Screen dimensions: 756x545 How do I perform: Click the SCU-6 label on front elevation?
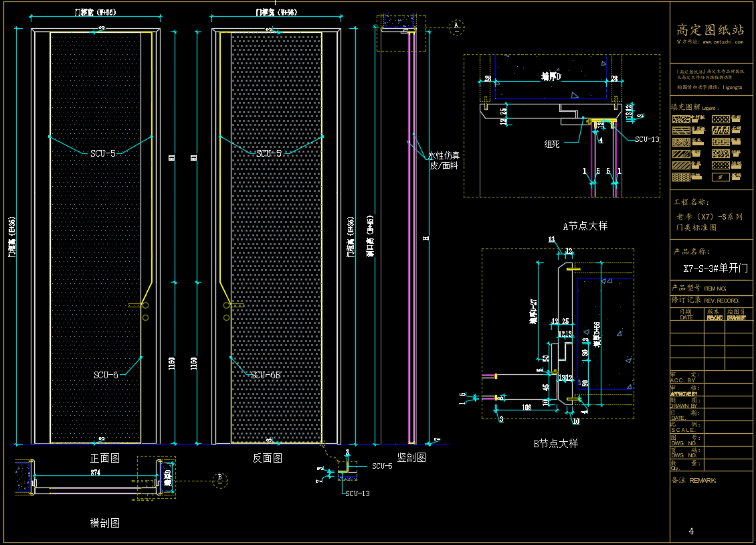pyautogui.click(x=106, y=376)
